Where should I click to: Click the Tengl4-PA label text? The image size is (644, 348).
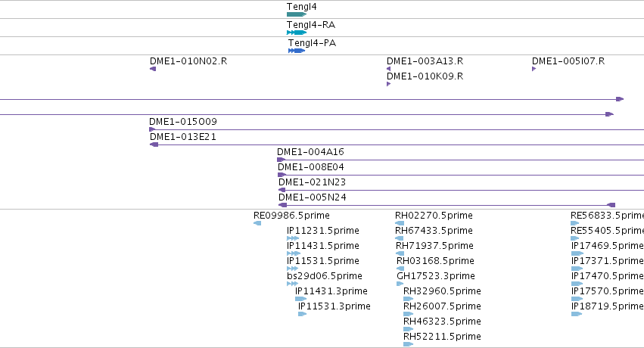312,43
